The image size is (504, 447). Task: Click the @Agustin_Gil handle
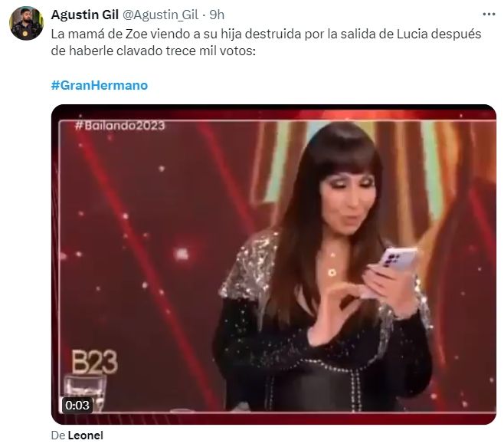pyautogui.click(x=160, y=15)
